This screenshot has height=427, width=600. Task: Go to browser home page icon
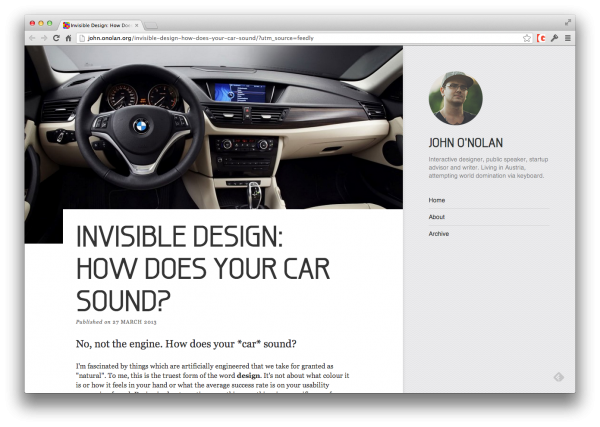pos(68,38)
